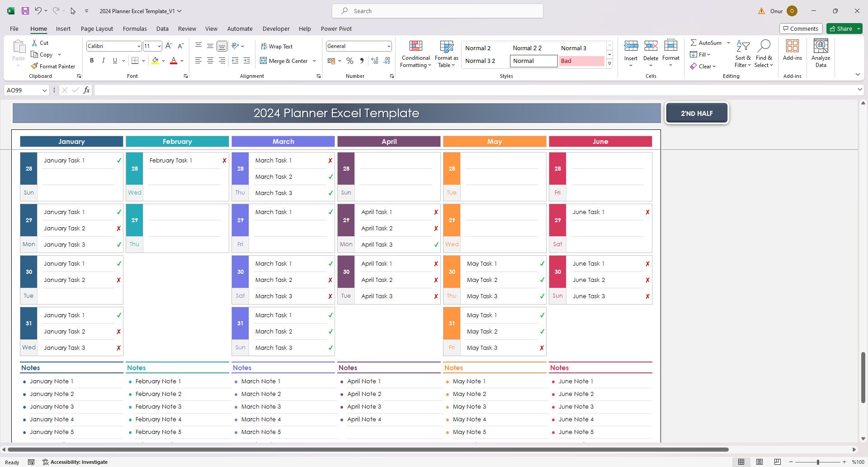Switch to the Data ribbon tab

tap(162, 29)
